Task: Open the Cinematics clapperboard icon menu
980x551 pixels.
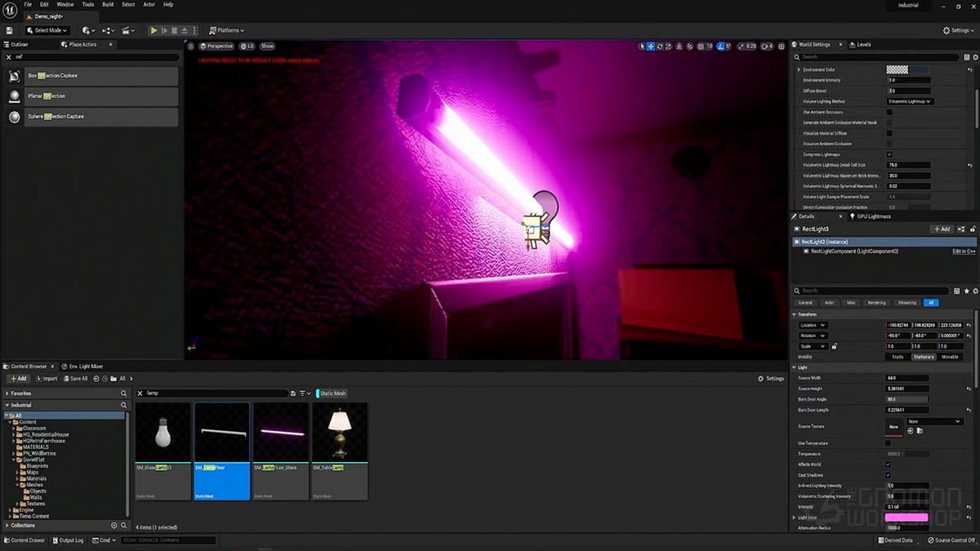Action: point(129,30)
